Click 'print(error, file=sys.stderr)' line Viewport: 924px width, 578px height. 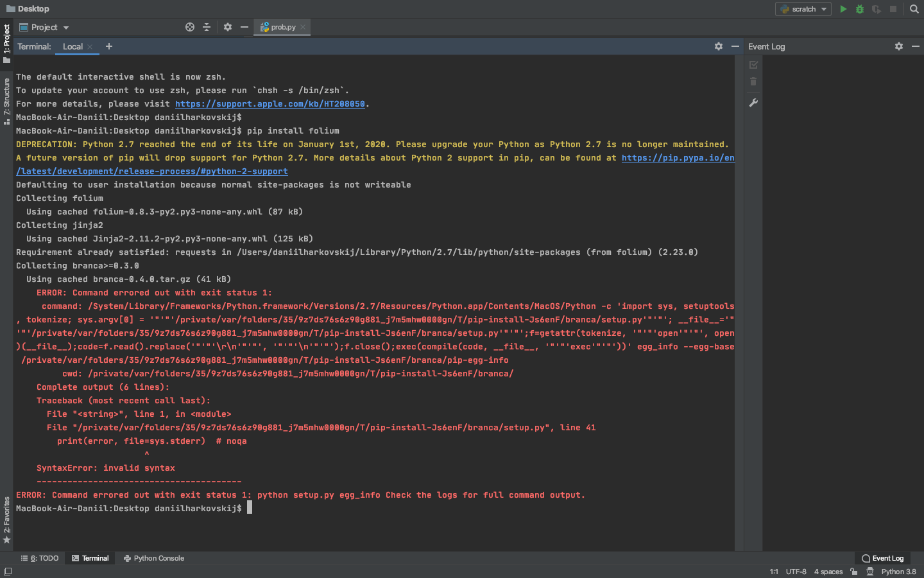tap(152, 441)
